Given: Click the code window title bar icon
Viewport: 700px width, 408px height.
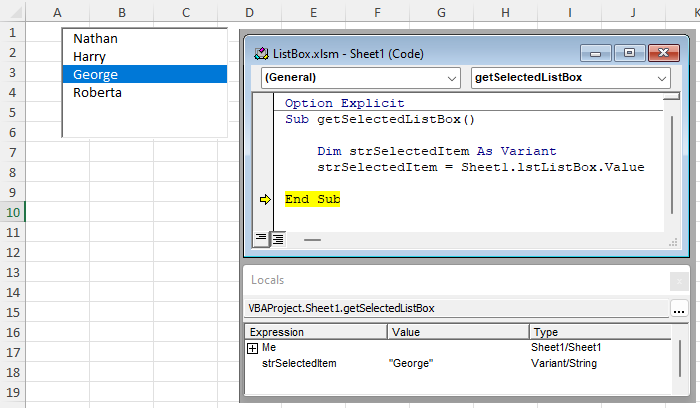Looking at the screenshot, I should point(262,52).
